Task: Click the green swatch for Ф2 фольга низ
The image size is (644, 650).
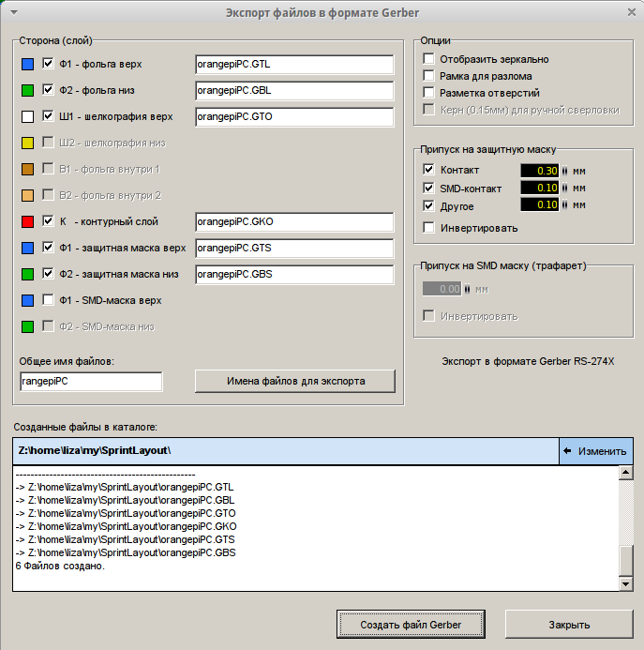Action: pos(28,90)
